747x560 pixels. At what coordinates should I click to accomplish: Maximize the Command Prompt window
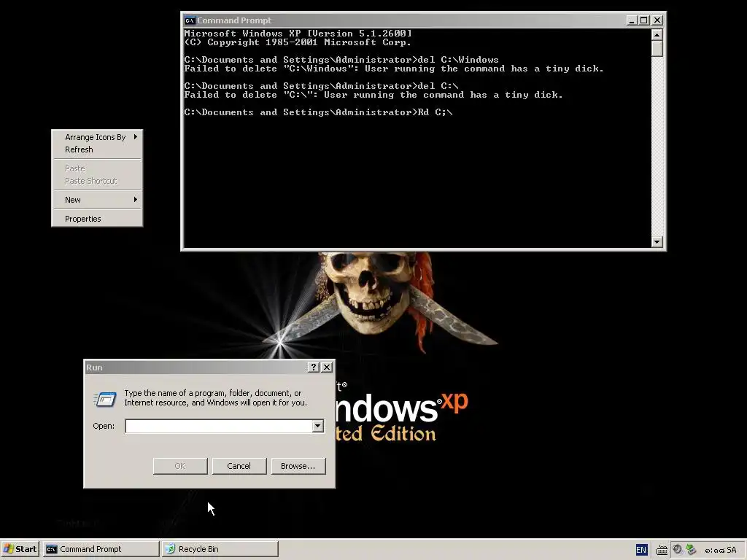(643, 20)
